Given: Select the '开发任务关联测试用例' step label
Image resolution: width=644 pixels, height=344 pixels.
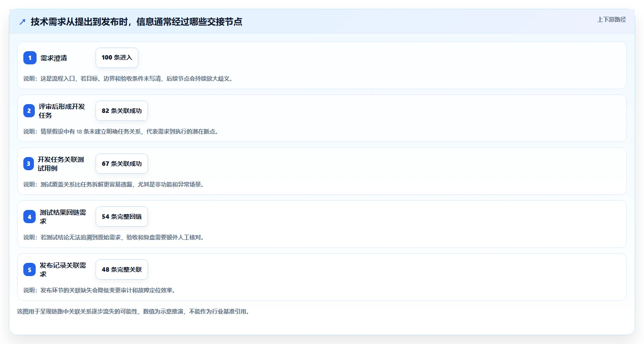Looking at the screenshot, I should [60, 164].
